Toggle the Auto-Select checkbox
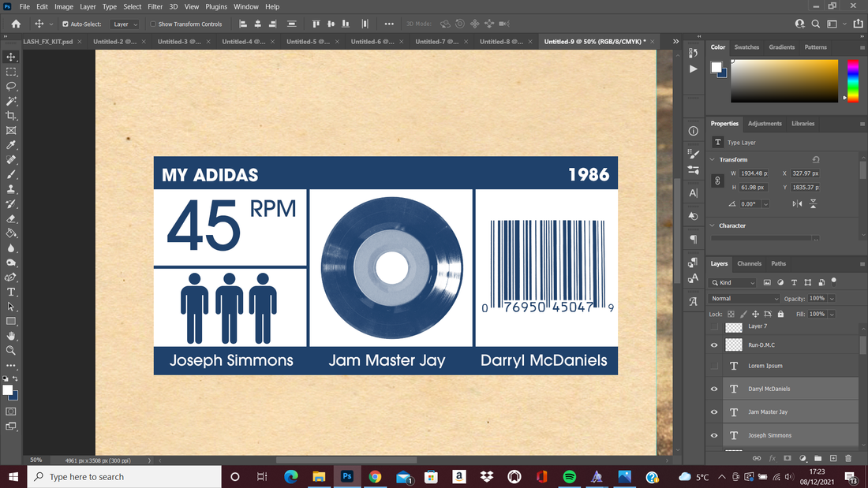 pyautogui.click(x=65, y=24)
